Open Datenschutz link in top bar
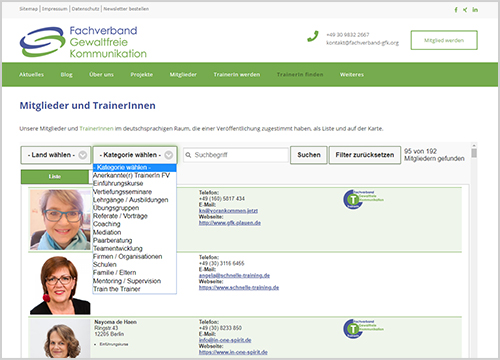500x360 pixels. click(x=86, y=9)
